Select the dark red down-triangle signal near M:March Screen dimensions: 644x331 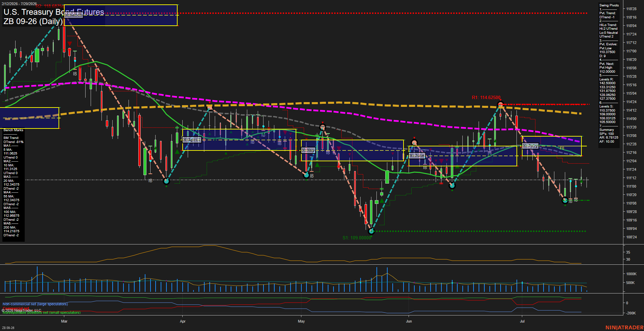coord(69,44)
